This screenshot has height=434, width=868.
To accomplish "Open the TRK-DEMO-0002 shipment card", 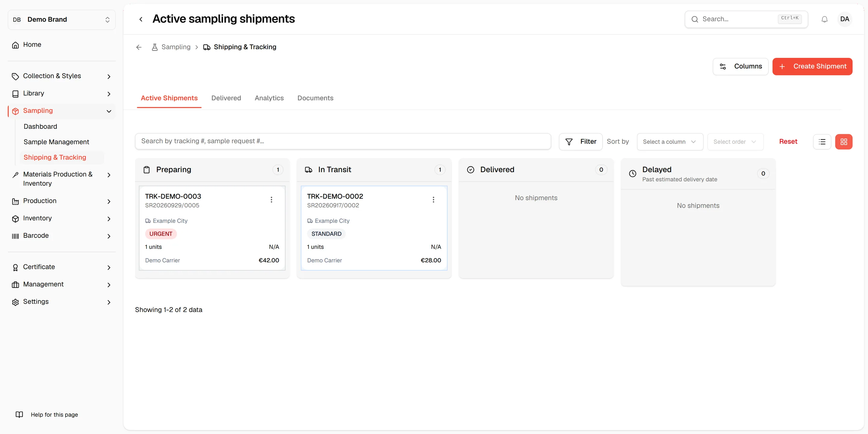I will click(x=374, y=228).
